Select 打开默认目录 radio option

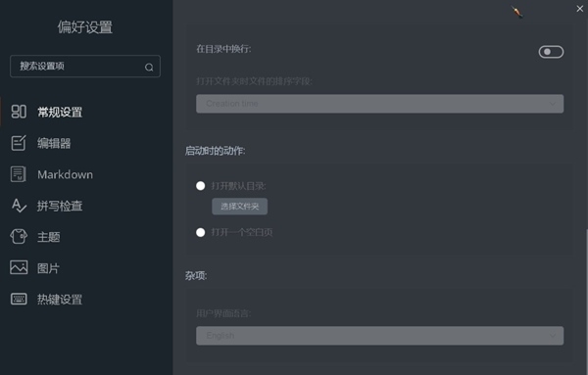pos(201,186)
